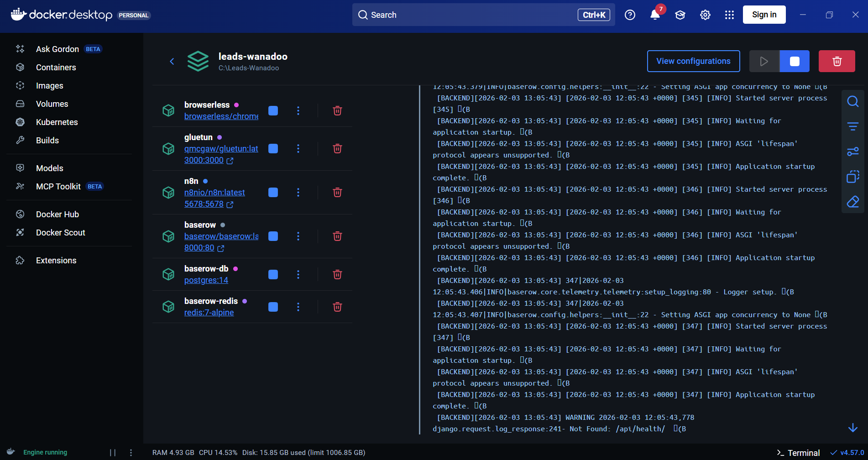868x460 pixels.
Task: Click the View configurations button
Action: click(x=693, y=61)
